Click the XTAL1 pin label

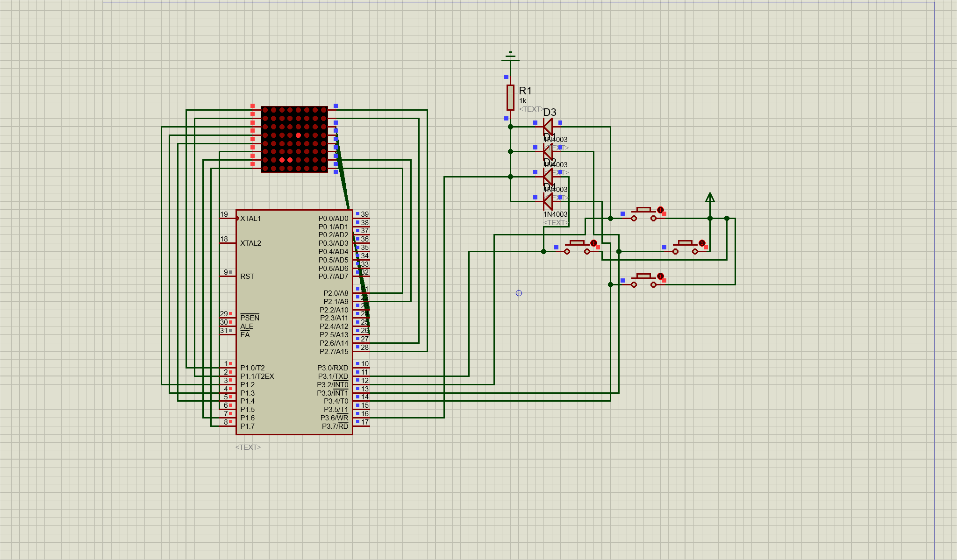click(250, 218)
